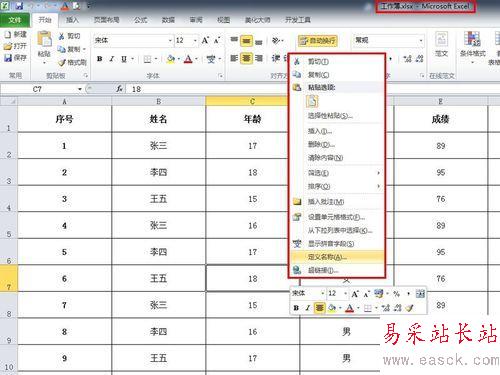
Task: Open the Font dialog launcher in font group
Action: 220,76
